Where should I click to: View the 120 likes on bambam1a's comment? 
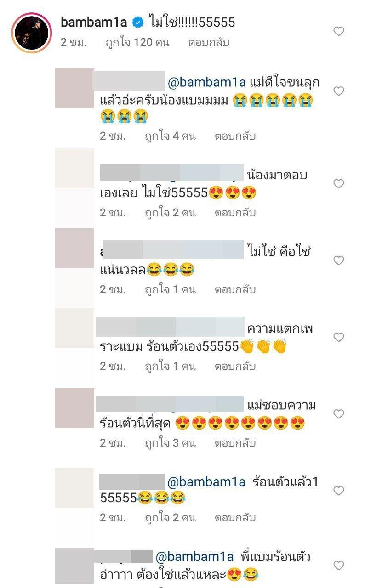137,43
